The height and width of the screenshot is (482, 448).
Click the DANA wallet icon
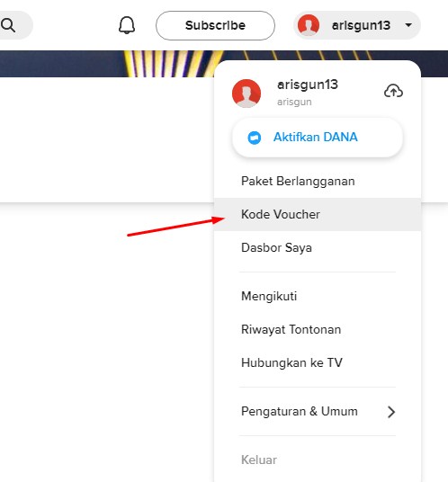tap(255, 138)
